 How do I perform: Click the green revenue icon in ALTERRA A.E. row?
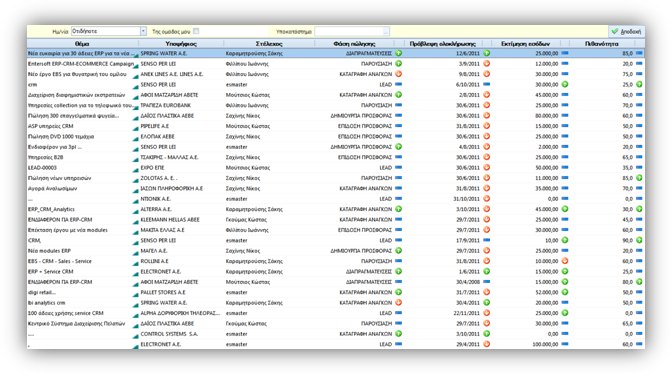pyautogui.click(x=565, y=209)
